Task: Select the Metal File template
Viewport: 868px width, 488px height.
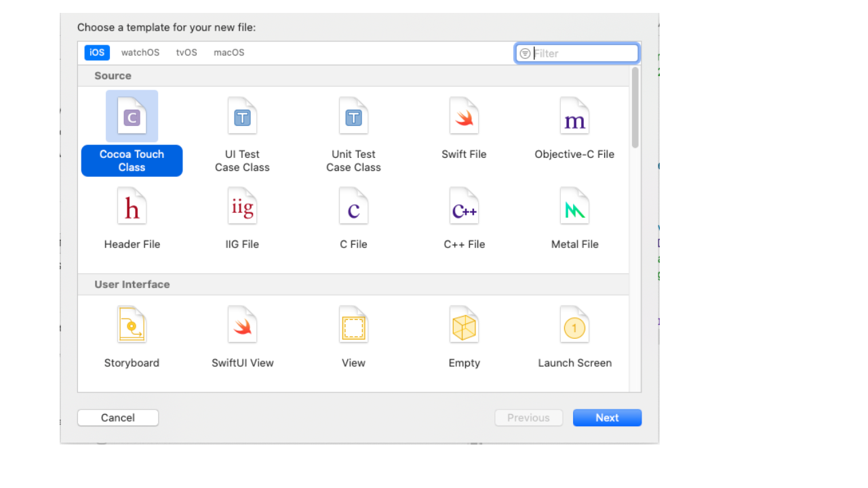Action: tap(574, 207)
